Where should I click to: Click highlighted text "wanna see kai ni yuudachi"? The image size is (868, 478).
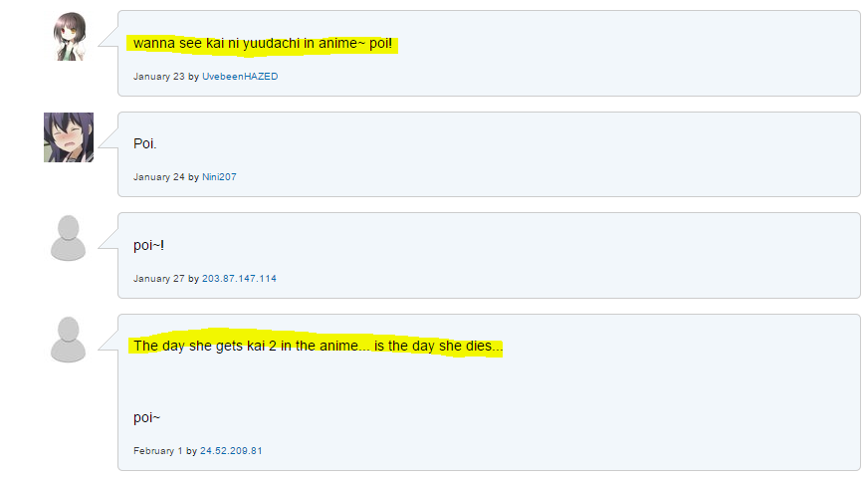[x=216, y=43]
